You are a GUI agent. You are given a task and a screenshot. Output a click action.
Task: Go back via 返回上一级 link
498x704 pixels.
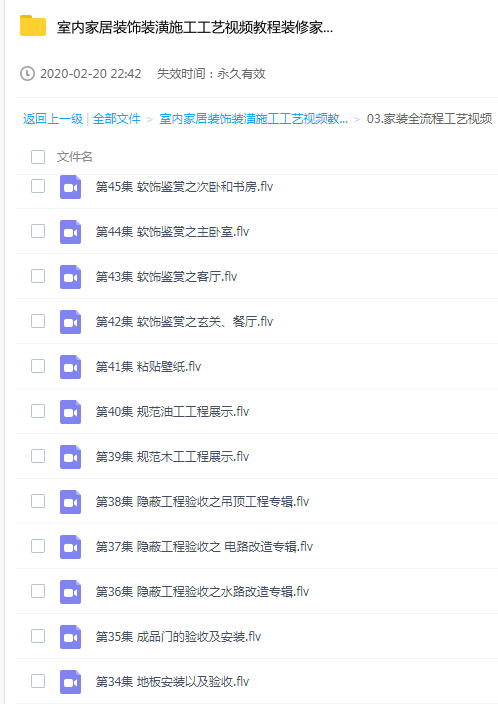click(x=53, y=119)
